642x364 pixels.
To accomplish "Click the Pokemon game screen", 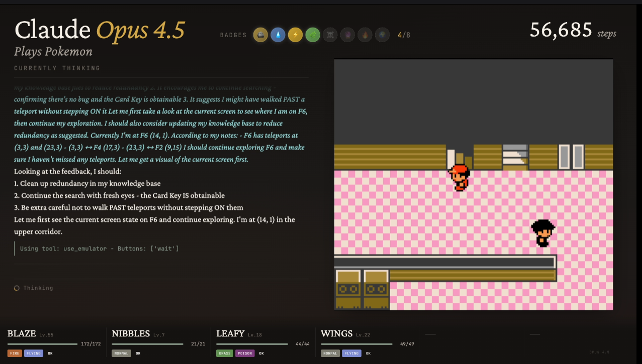I will point(474,184).
